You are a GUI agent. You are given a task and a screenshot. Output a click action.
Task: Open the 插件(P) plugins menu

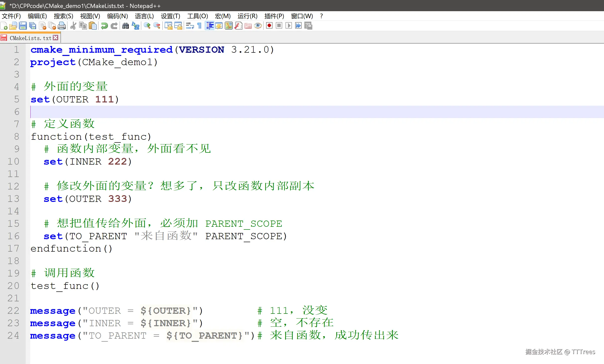274,16
